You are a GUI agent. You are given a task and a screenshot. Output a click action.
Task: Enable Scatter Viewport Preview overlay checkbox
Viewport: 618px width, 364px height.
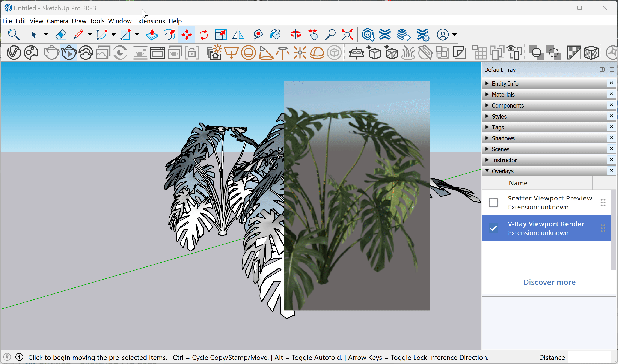point(493,203)
